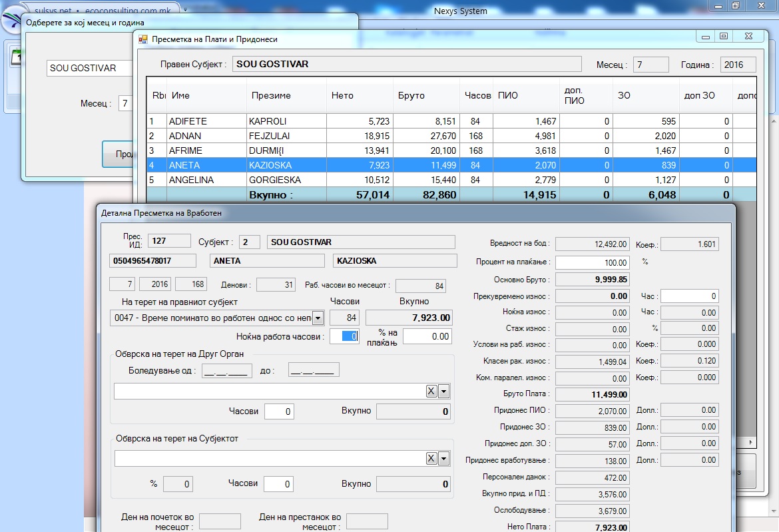Image resolution: width=779 pixels, height=532 pixels.
Task: Open the calendar module icon on the left panel
Action: tap(17, 55)
